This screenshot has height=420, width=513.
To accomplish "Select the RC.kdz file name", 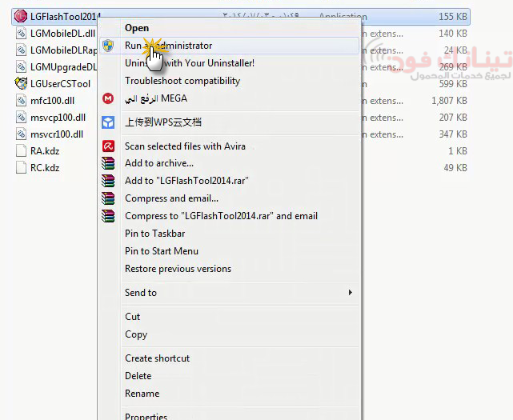I will 45,168.
